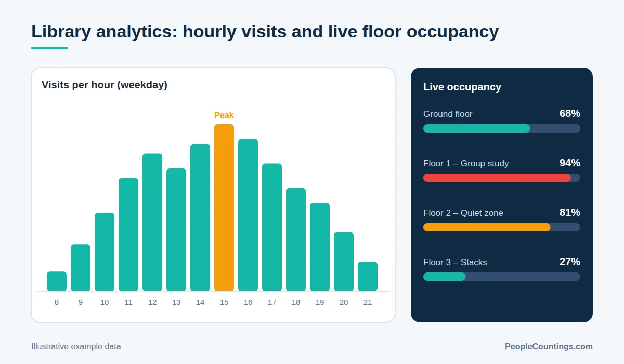This screenshot has width=624, height=364.
Task: Click the 94% occupancy value
Action: [570, 163]
